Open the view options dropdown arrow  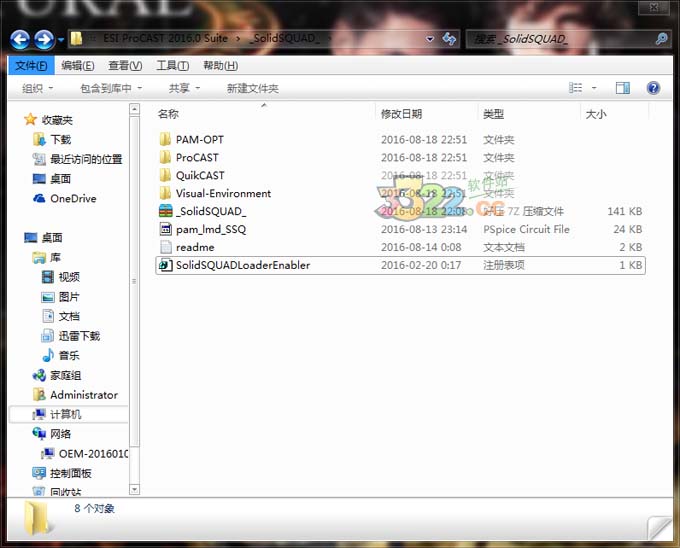[x=594, y=88]
